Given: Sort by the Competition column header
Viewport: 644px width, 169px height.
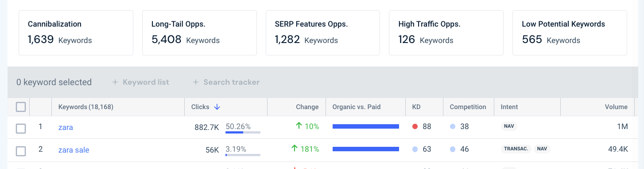Looking at the screenshot, I should [468, 107].
